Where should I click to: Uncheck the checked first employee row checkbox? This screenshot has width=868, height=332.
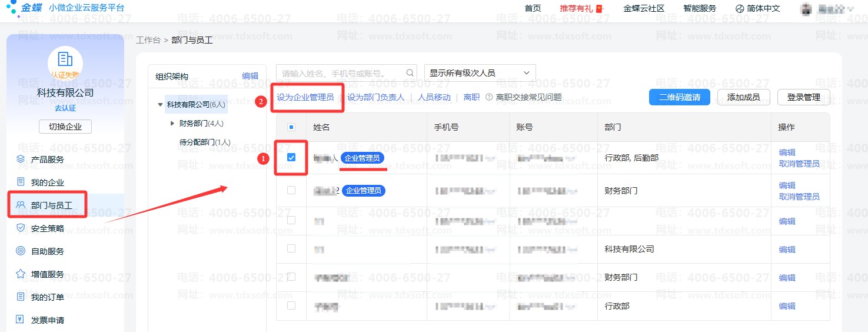point(291,157)
